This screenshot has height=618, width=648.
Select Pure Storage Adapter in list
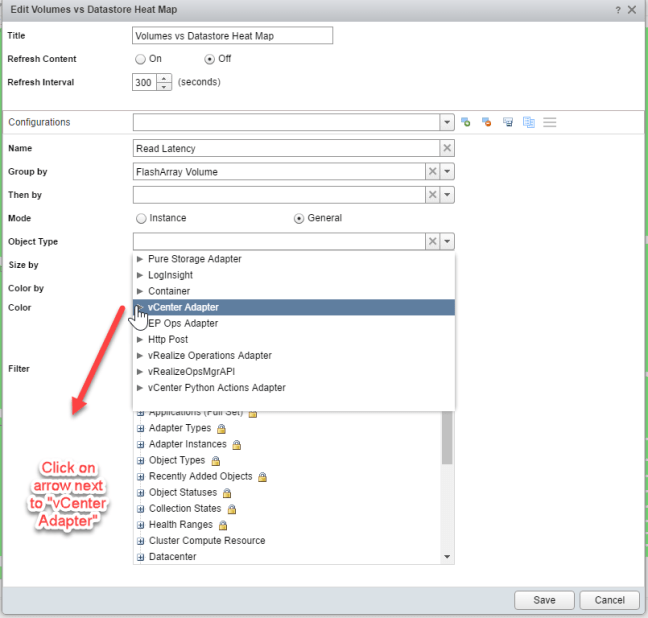[x=194, y=259]
